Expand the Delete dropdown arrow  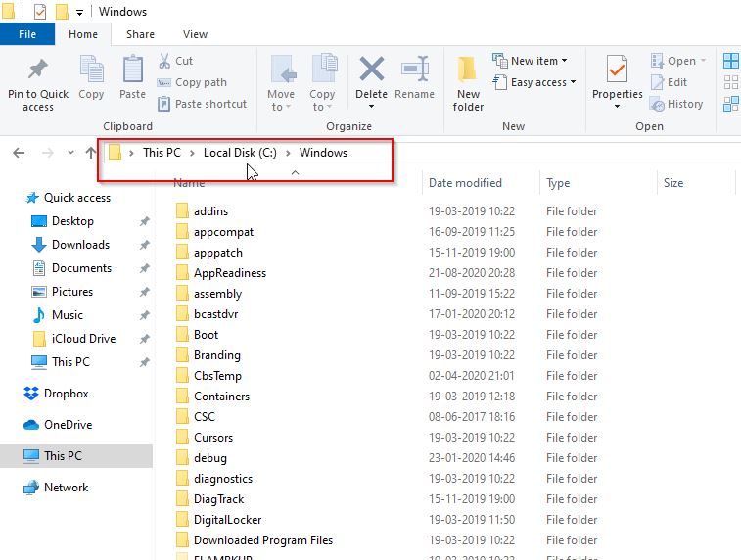[371, 107]
